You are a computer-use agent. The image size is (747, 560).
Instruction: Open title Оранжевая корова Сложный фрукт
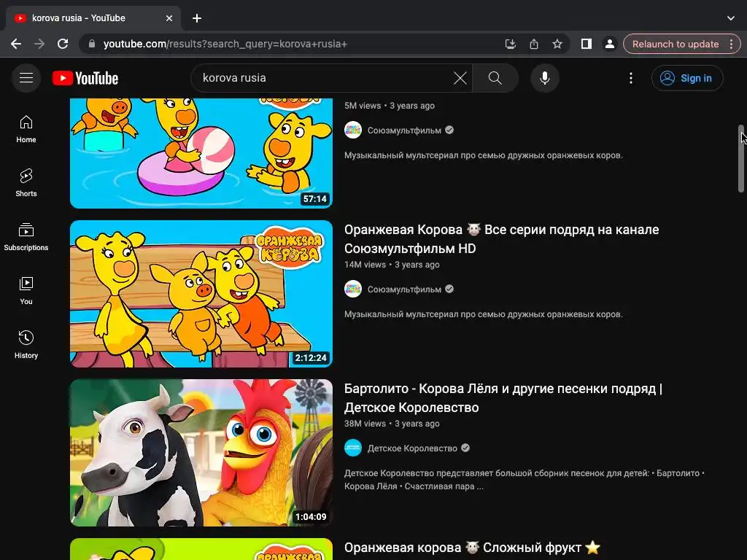pyautogui.click(x=472, y=548)
